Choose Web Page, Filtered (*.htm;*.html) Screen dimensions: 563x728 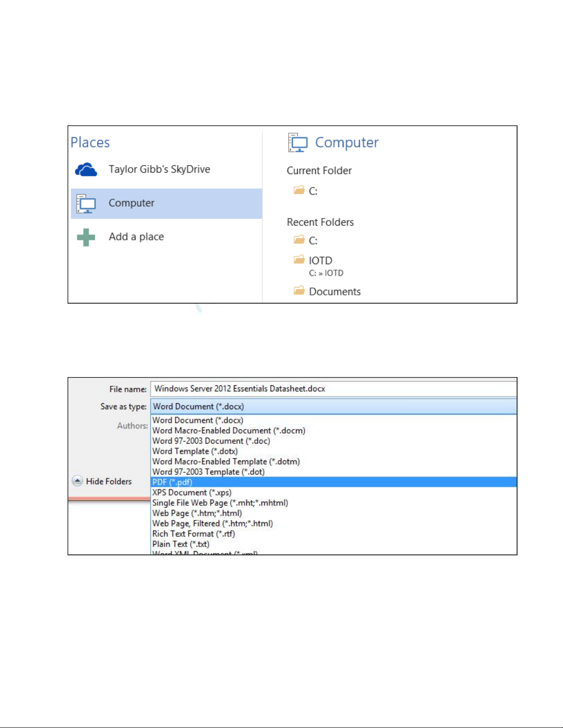pyautogui.click(x=212, y=524)
